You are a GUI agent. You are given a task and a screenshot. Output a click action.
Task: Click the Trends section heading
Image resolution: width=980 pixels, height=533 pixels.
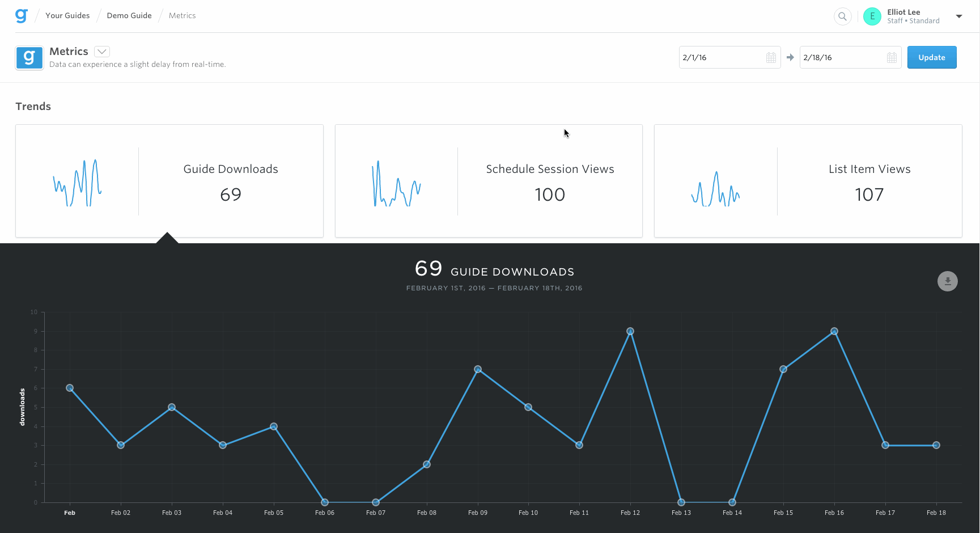[33, 107]
